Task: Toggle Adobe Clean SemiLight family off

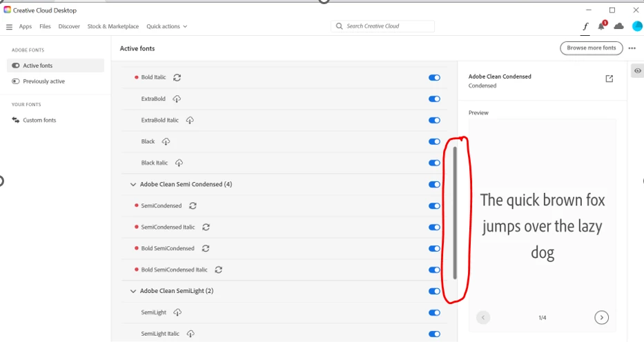Action: click(x=434, y=291)
